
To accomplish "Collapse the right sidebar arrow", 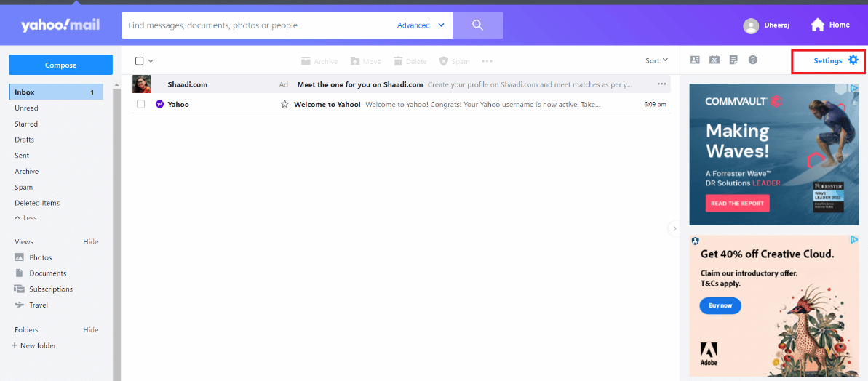I will pyautogui.click(x=674, y=228).
